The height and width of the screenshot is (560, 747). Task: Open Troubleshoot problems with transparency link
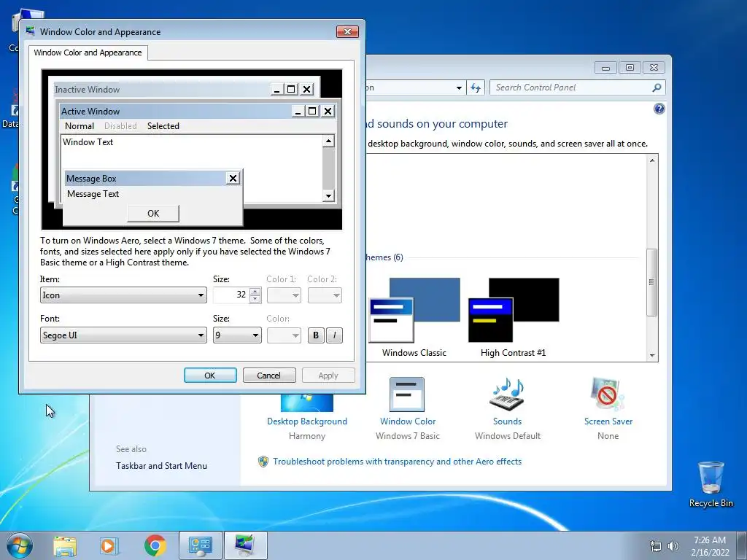(398, 462)
